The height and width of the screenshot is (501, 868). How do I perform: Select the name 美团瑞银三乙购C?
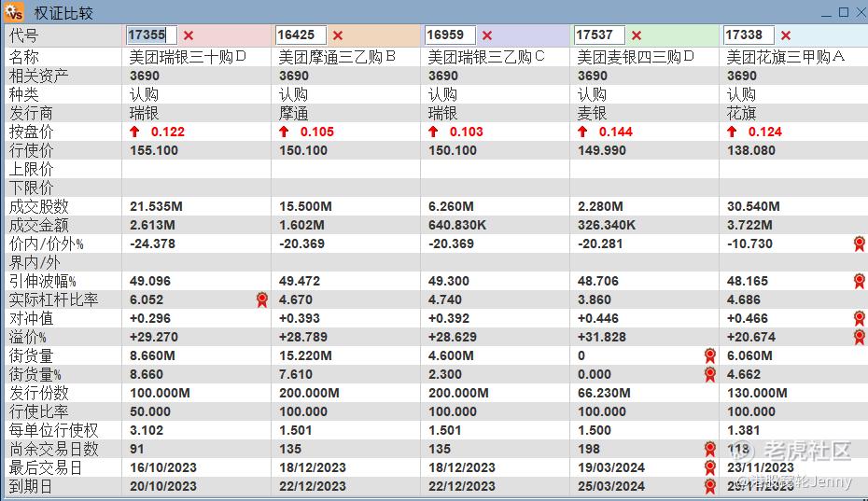486,57
